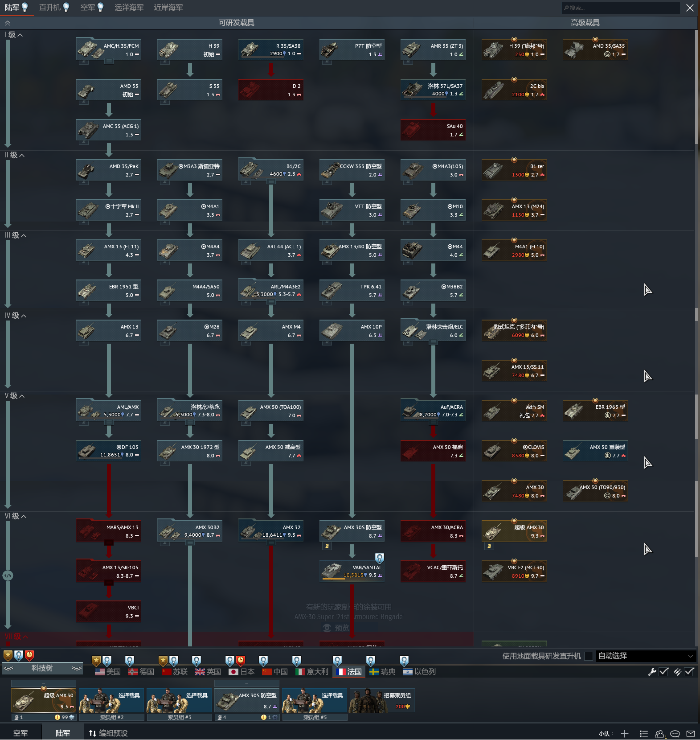
Task: Click the talisman badge under AMX 30S 防空型
Action: [x=327, y=546]
